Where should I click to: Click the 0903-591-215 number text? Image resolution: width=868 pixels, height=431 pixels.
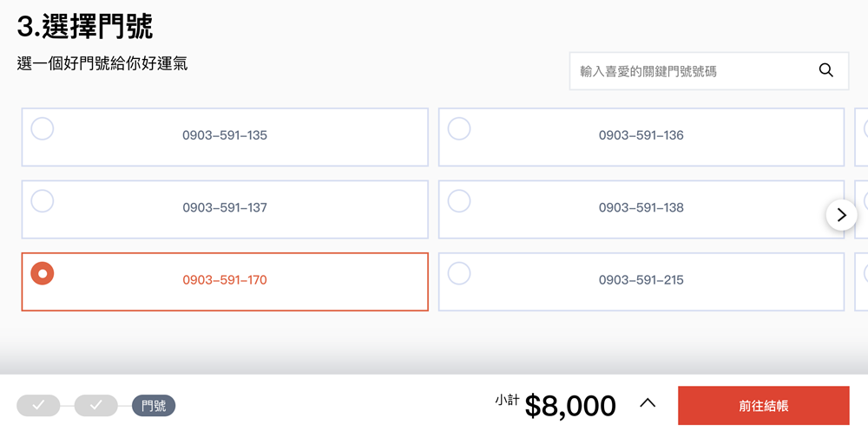[641, 280]
